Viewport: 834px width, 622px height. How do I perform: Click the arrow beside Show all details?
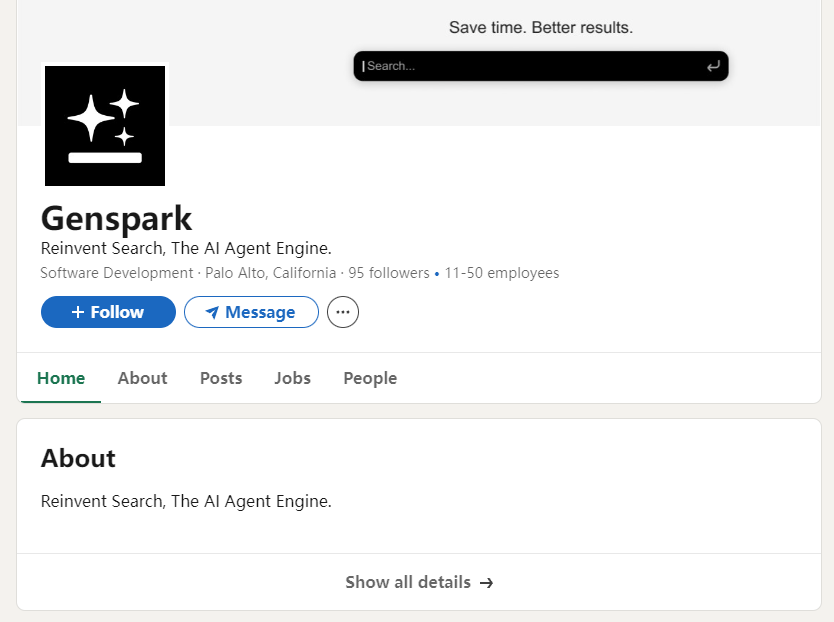[x=487, y=583]
